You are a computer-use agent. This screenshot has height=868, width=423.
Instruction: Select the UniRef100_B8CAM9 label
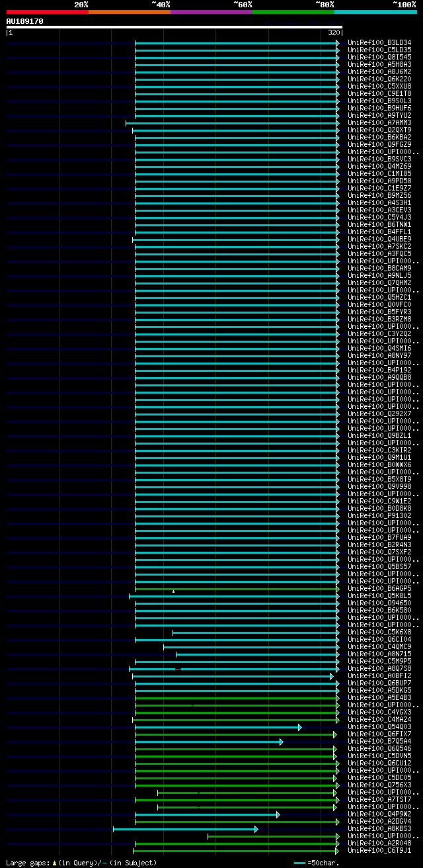click(x=379, y=269)
